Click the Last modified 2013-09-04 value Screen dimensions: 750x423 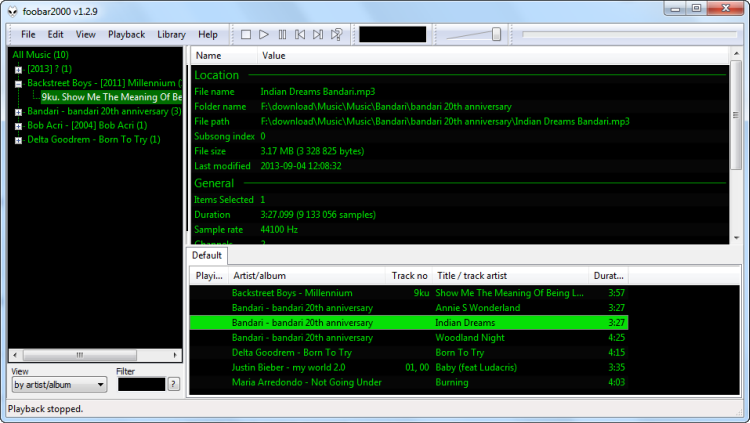coord(301,166)
